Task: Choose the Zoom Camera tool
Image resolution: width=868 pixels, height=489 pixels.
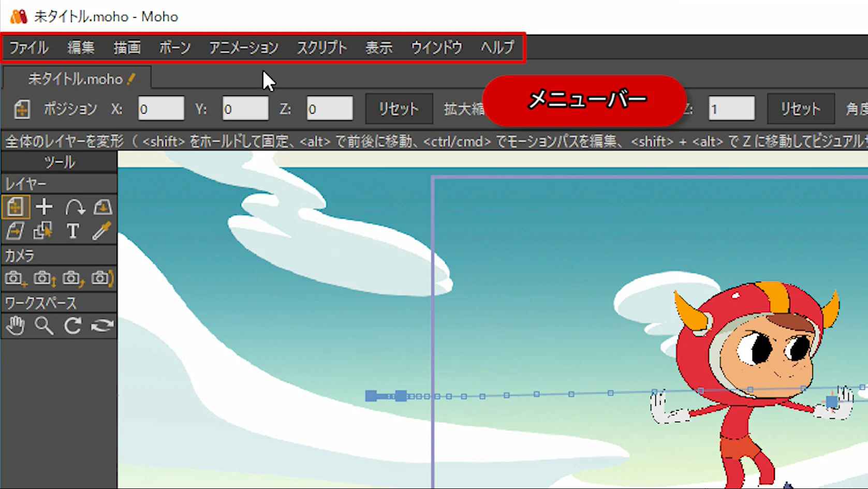Action: point(44,279)
